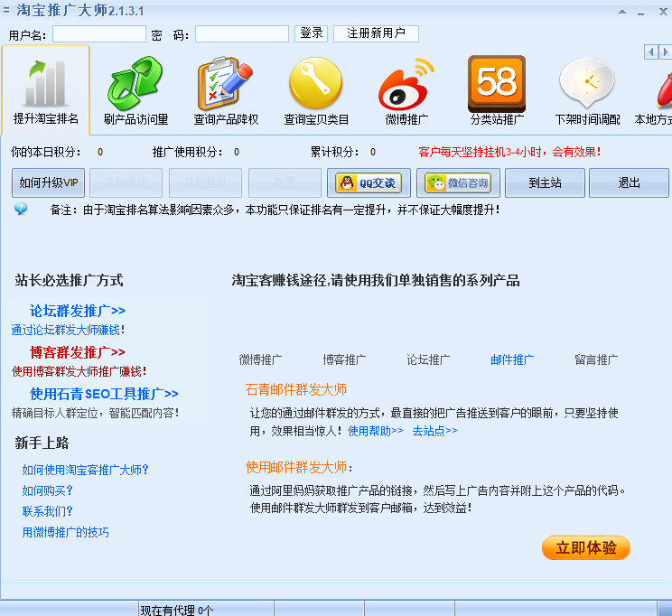
Task: Open the 论坛群发推广>> link
Action: 78,311
